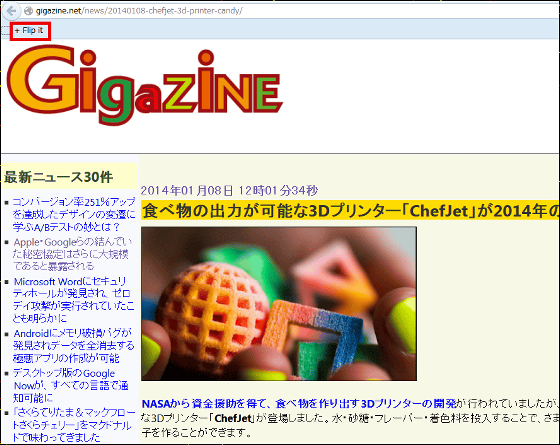Viewport: 560px width, 445px height.
Task: Click the globe site icon in address bar
Action: pyautogui.click(x=28, y=11)
